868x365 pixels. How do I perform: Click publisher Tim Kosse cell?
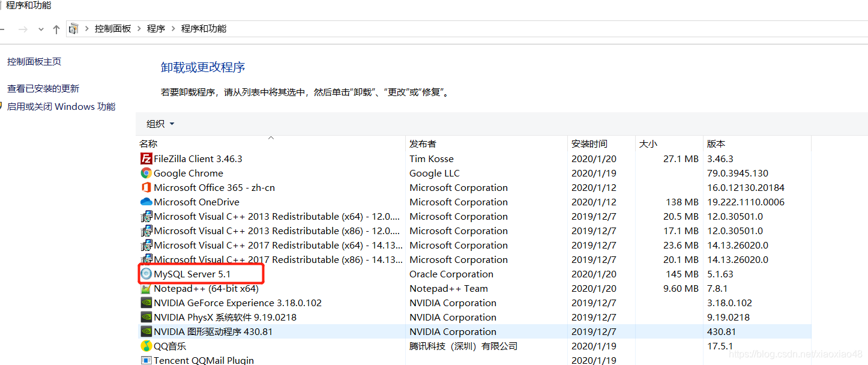432,159
